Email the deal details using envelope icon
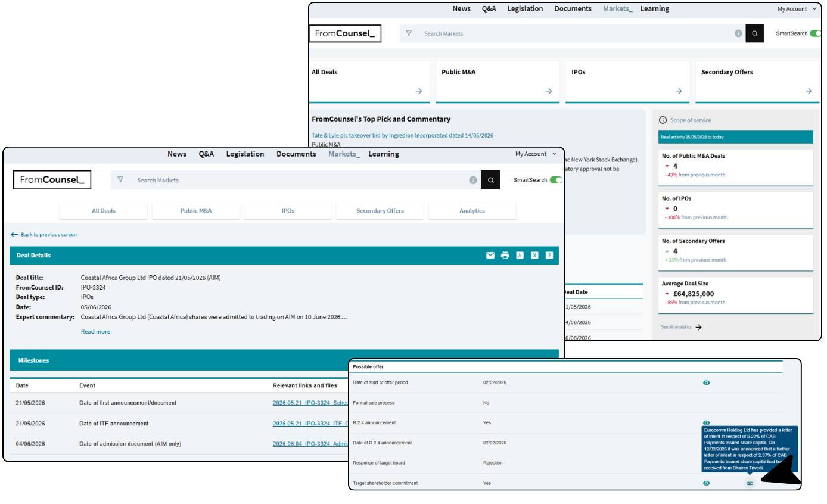 (x=490, y=256)
